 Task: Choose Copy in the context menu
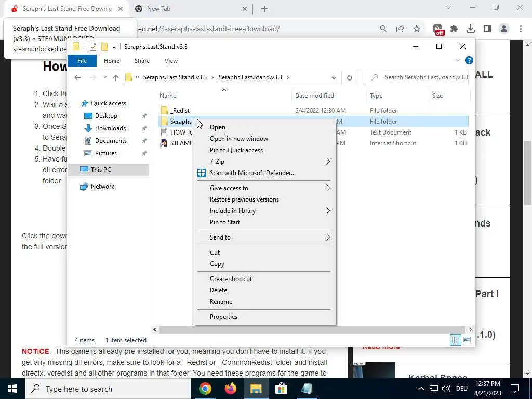point(217,264)
